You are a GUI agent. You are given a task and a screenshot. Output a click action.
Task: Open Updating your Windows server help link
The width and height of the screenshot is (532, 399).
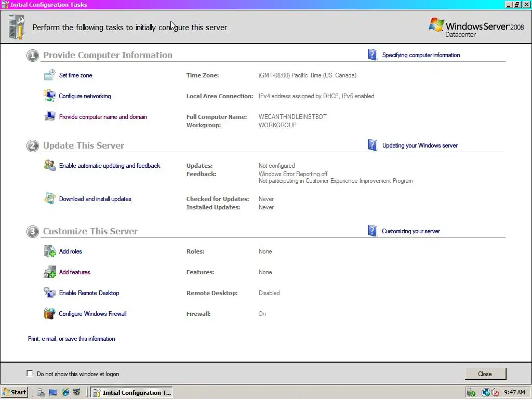420,145
